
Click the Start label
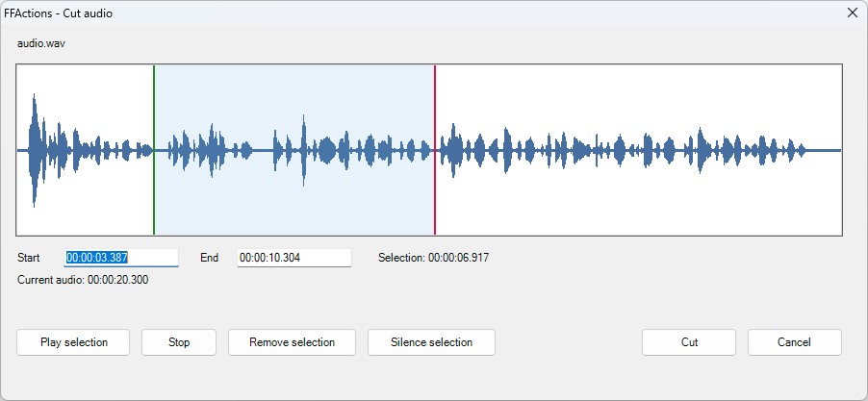point(29,258)
